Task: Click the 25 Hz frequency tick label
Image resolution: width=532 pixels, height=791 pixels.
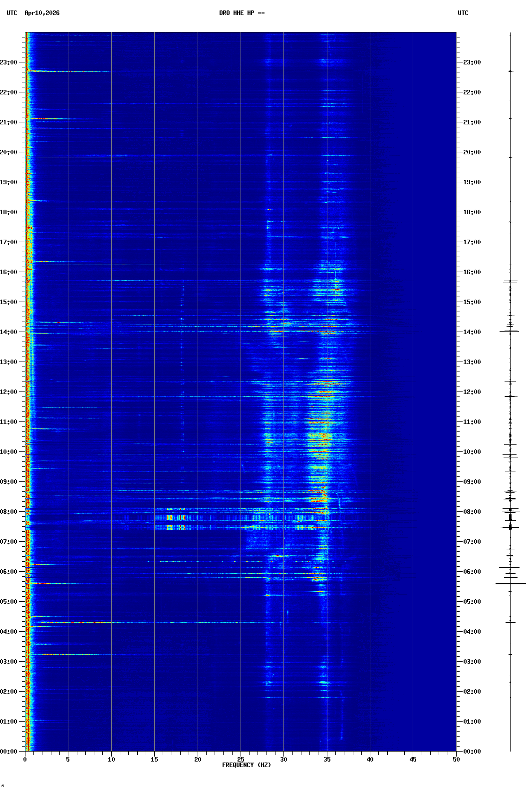Action: 241,760
